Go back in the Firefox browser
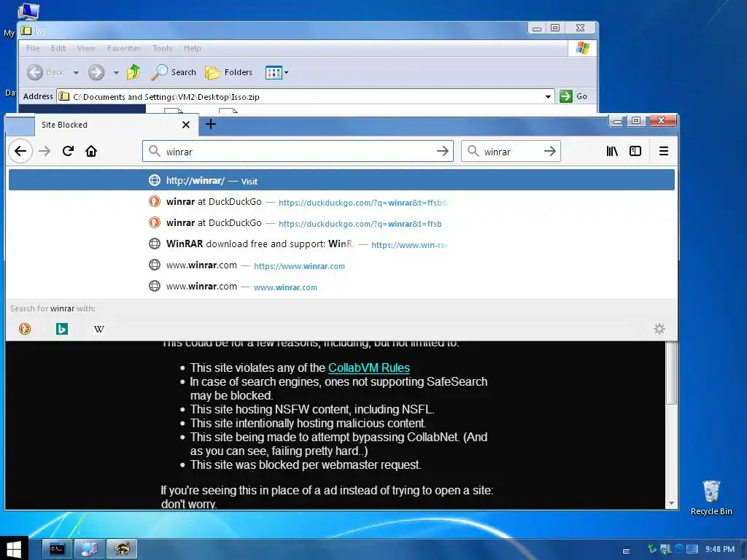Screen dimensions: 747x560 20,152
